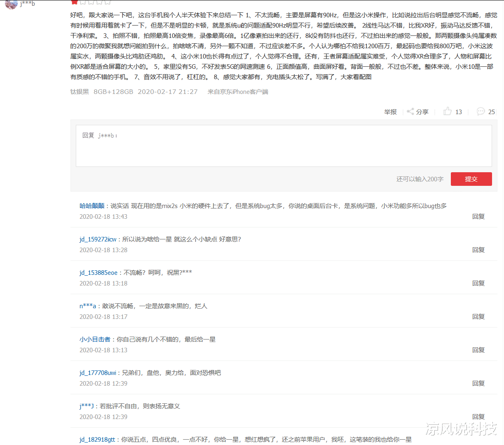The height and width of the screenshot is (445, 504).
Task: Click comment text 若批评不自由，则表扬无意义
Action: coord(140,406)
